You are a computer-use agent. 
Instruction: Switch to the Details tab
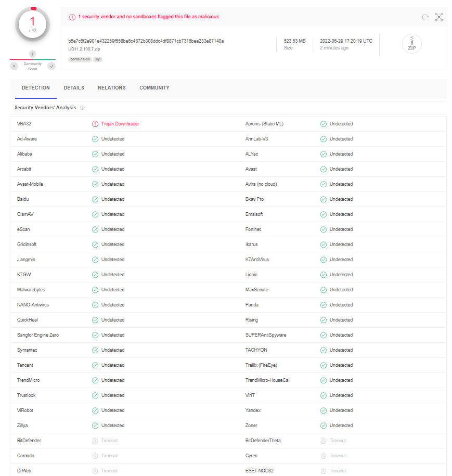74,88
